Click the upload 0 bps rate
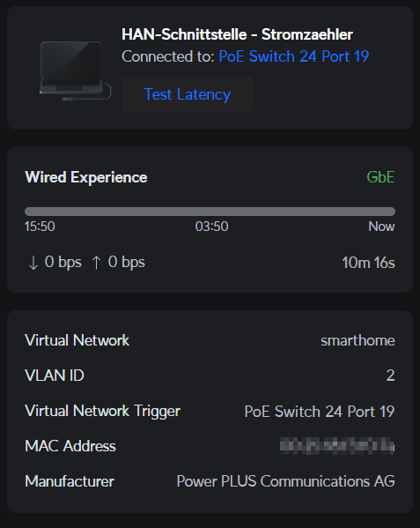This screenshot has height=528, width=420. 127,263
